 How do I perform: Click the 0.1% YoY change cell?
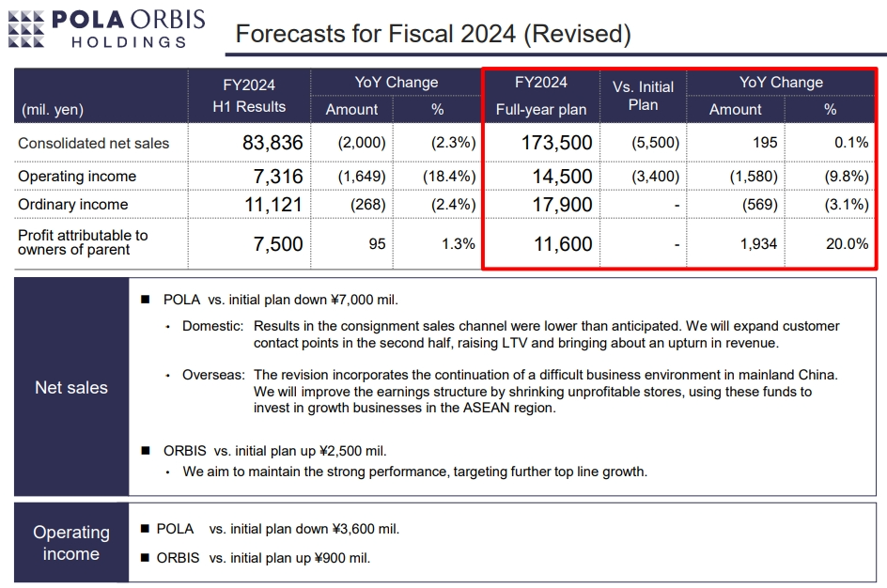(x=851, y=143)
